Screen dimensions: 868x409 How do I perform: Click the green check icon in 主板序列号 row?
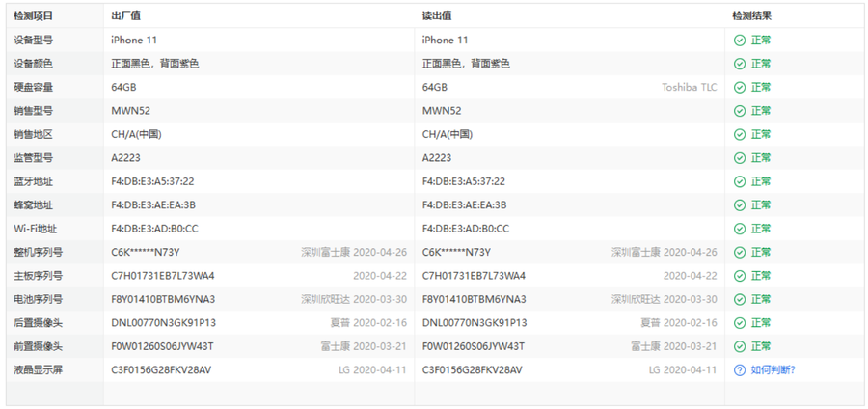pos(740,276)
